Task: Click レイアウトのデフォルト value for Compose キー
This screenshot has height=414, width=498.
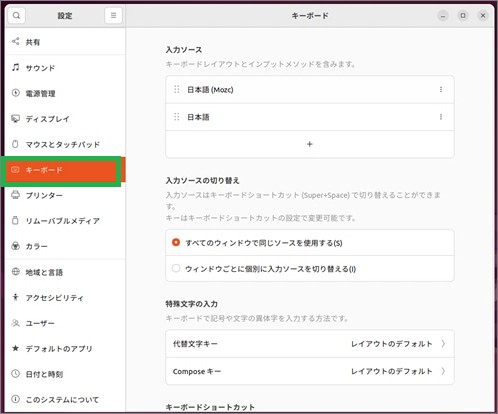Action: click(391, 371)
